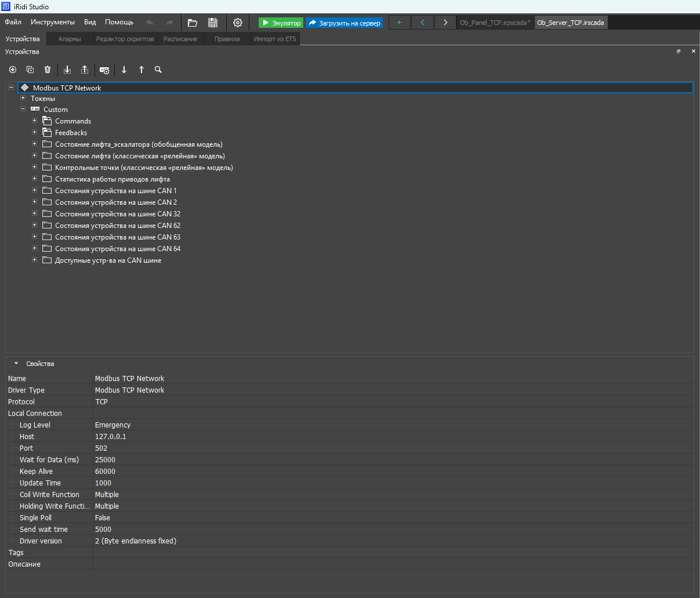Switch to the Расписание tab
The image size is (700, 598).
coord(180,39)
